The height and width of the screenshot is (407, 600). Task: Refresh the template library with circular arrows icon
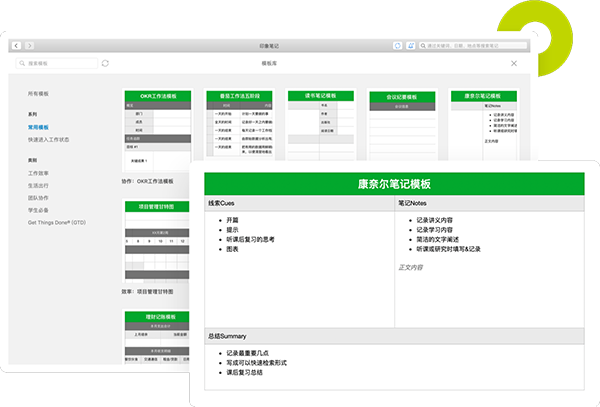coord(105,63)
